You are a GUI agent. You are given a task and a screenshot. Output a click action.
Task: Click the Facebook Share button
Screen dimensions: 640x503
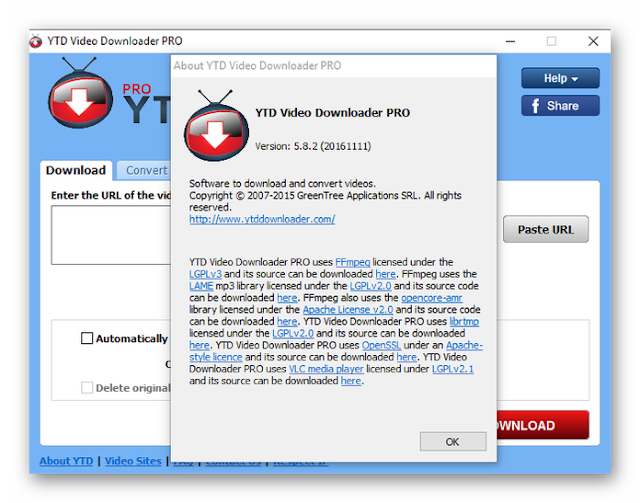[560, 106]
